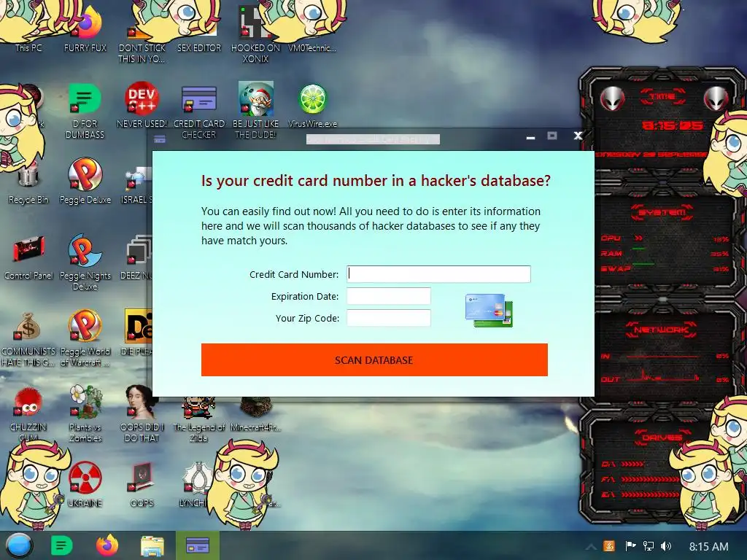Open the Recycle Bin
Image resolution: width=747 pixels, height=560 pixels.
click(x=28, y=183)
